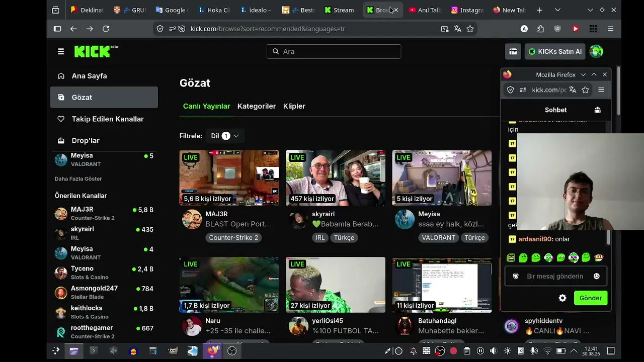
Task: Click the shield icon in chat message box
Action: tap(516, 276)
